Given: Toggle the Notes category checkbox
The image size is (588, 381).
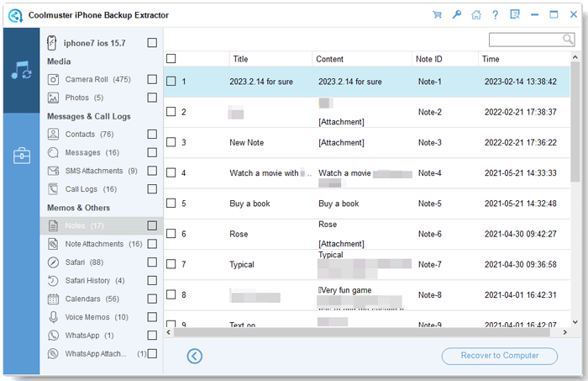Looking at the screenshot, I should pos(152,225).
